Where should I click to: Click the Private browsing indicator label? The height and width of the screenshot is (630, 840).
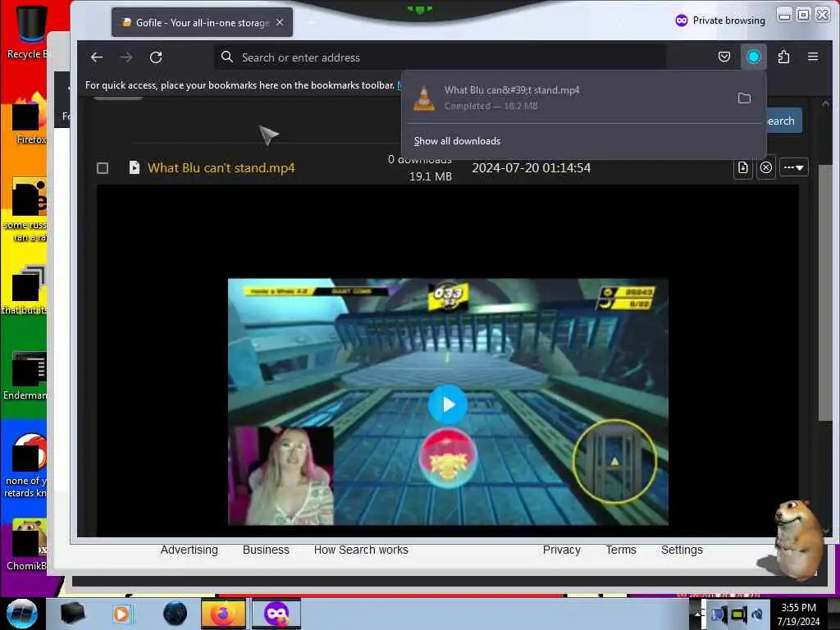pos(720,21)
